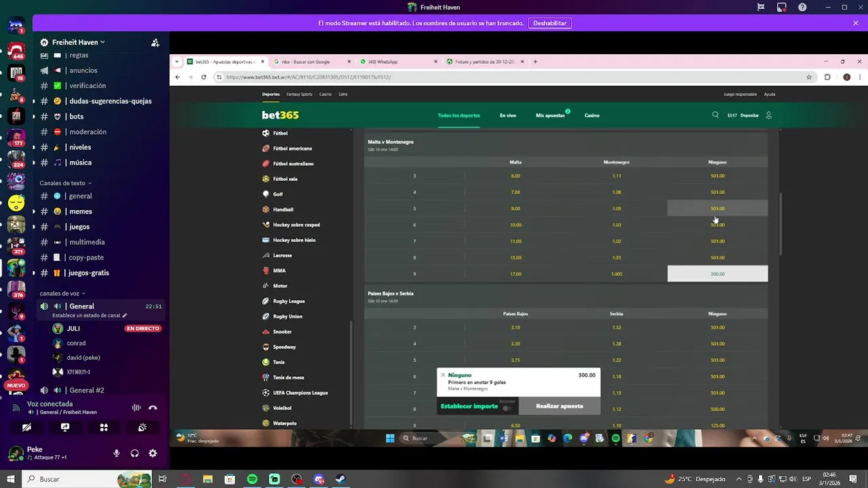The height and width of the screenshot is (488, 868).
Task: Open a new browser tab with plus button
Action: click(x=535, y=62)
